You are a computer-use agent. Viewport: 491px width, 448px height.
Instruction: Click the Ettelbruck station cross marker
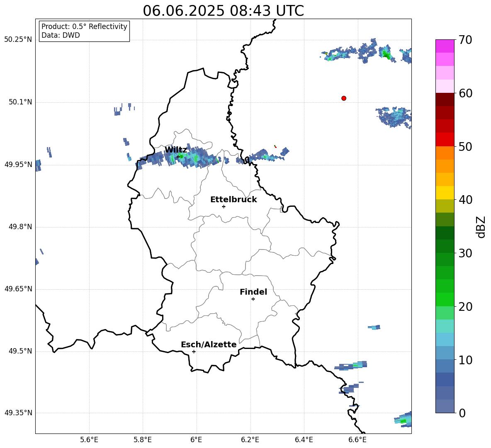224,206
